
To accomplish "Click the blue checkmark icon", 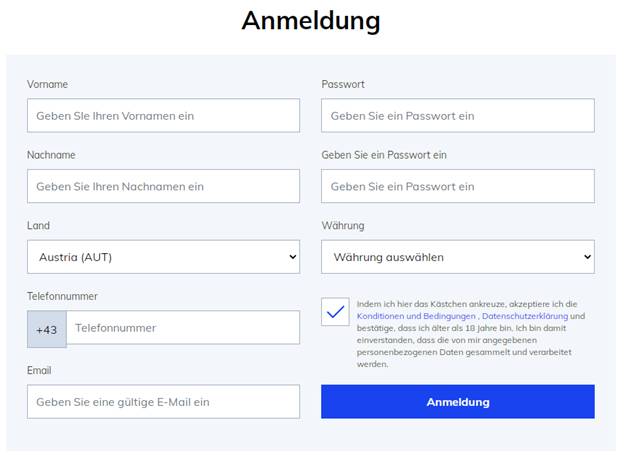I will 335,312.
